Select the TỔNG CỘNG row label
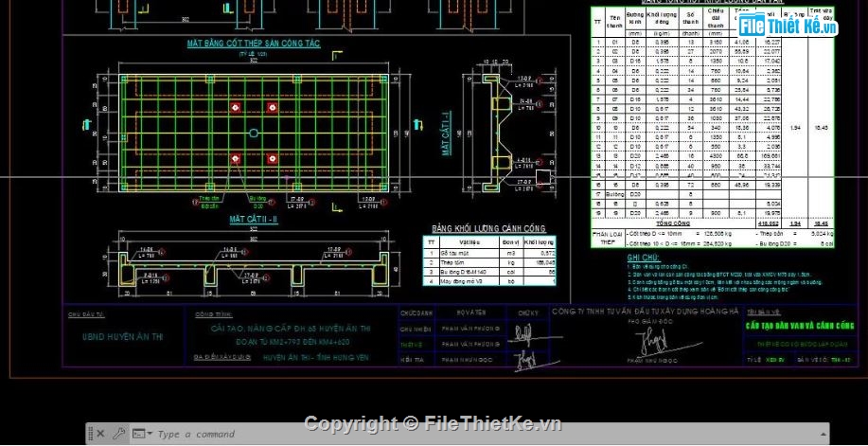 pos(673,223)
